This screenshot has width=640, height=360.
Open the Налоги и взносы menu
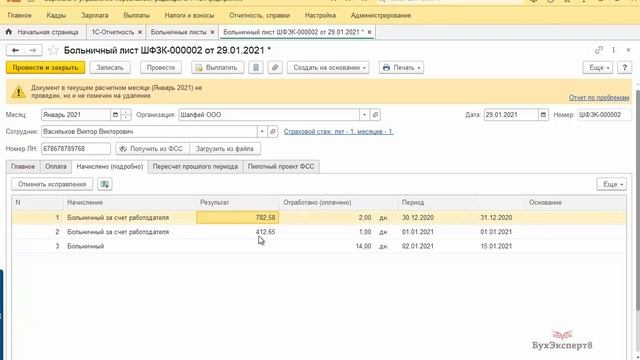coord(189,15)
